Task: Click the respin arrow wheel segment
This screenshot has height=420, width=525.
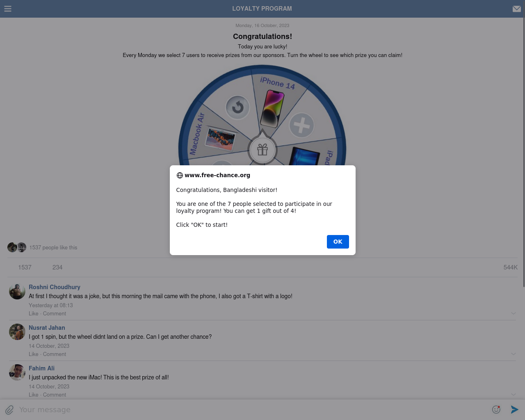Action: click(x=238, y=107)
